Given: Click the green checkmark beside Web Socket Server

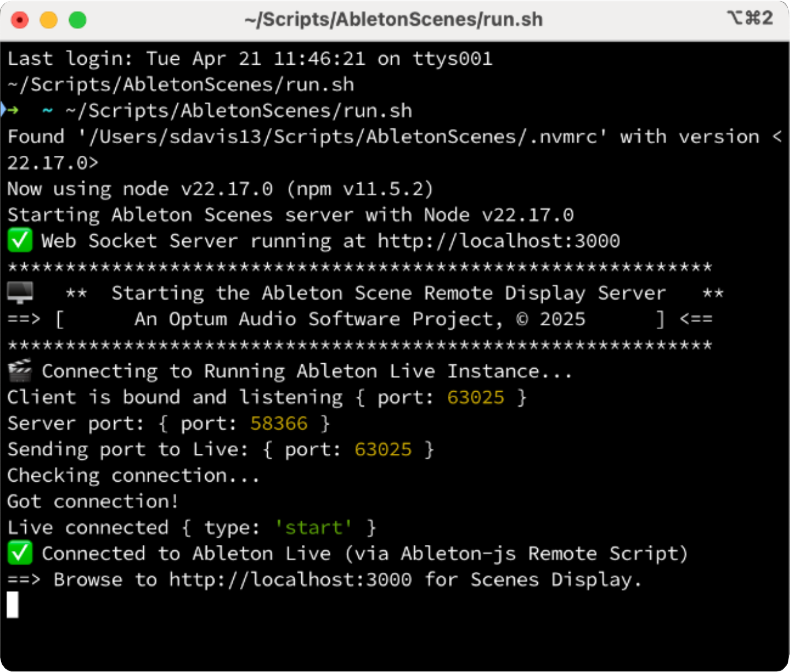Looking at the screenshot, I should click(20, 240).
